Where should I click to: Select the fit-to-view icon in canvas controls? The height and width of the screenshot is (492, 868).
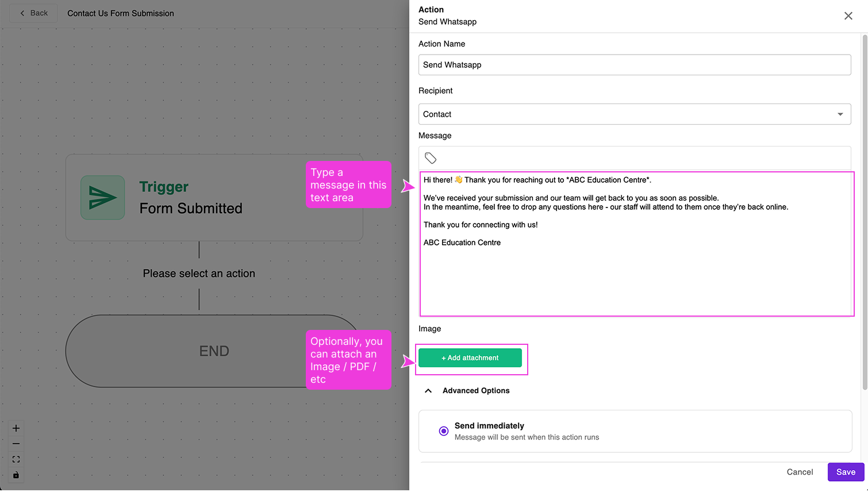(x=16, y=459)
